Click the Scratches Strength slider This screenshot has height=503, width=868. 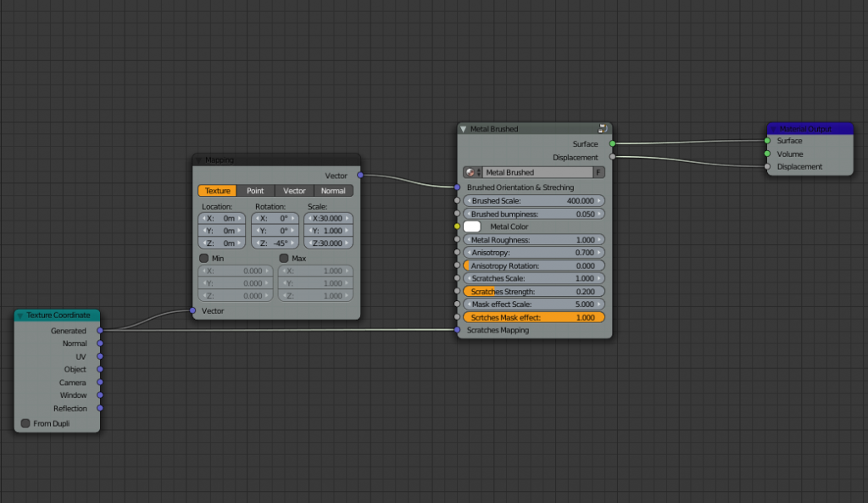534,292
